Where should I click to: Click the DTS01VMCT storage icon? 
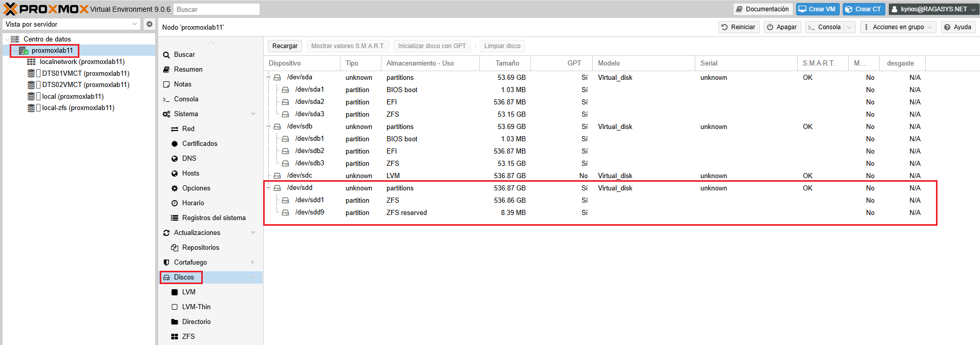[31, 73]
